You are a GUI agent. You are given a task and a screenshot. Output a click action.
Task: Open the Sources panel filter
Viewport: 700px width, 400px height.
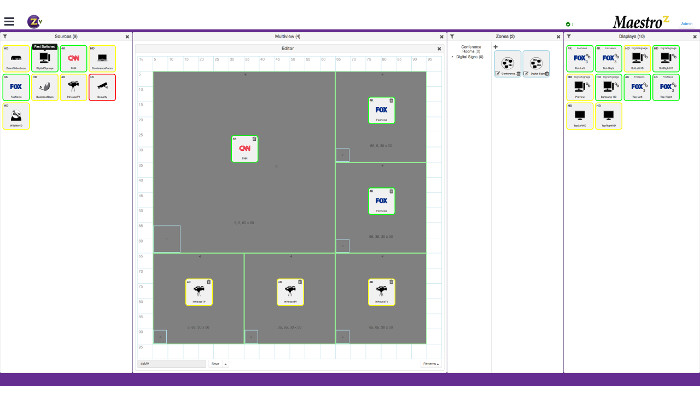[5, 36]
